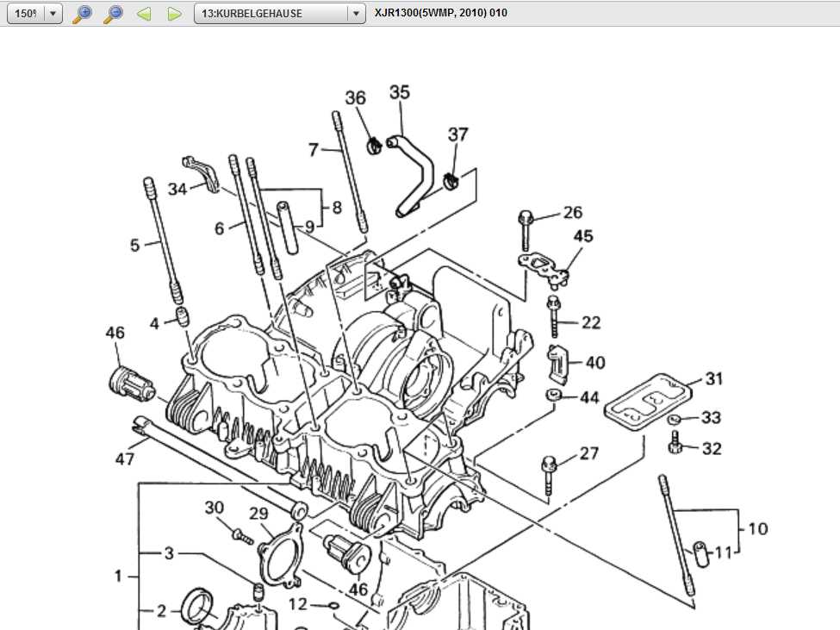Click part number 1 crankcase label
This screenshot has width=840, height=630.
pos(119,576)
